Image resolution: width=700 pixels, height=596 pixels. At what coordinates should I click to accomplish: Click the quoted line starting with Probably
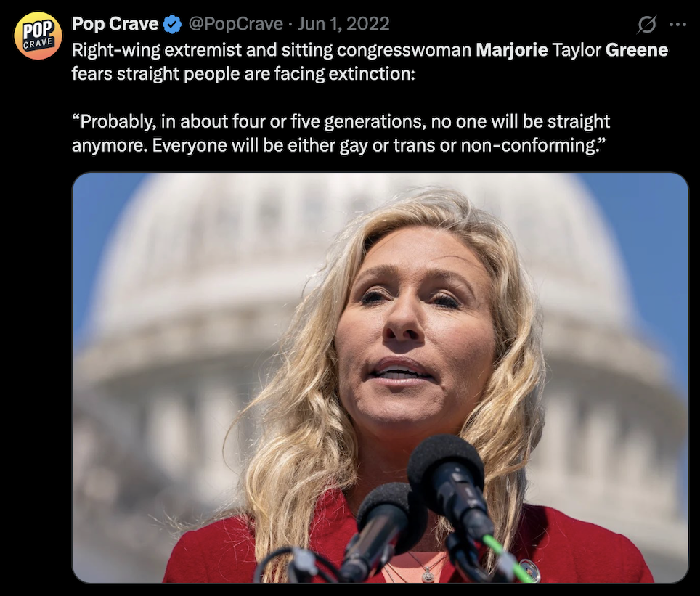341,121
